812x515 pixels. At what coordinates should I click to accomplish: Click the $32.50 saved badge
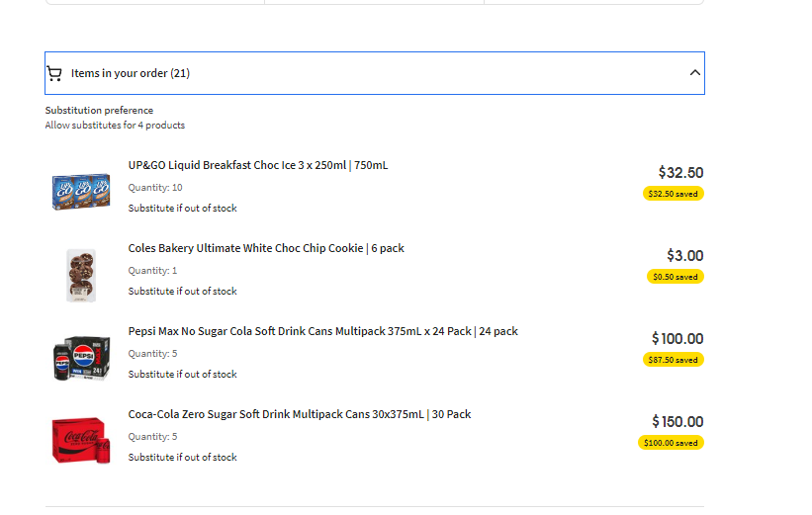[674, 194]
